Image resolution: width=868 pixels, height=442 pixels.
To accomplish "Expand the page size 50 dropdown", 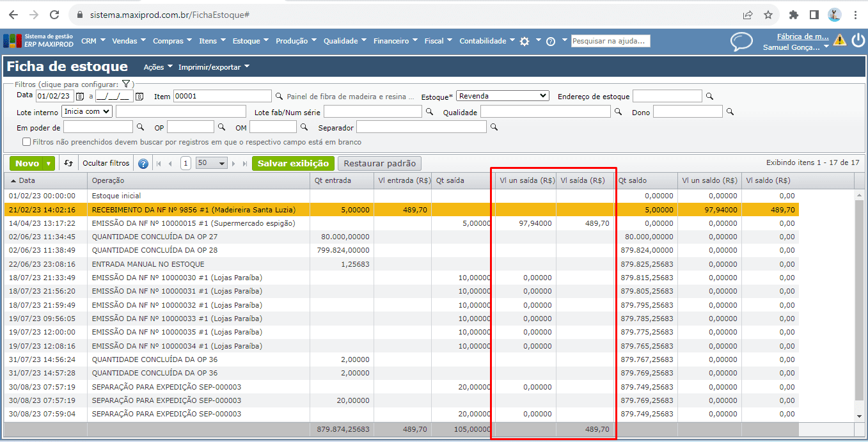I will click(212, 163).
